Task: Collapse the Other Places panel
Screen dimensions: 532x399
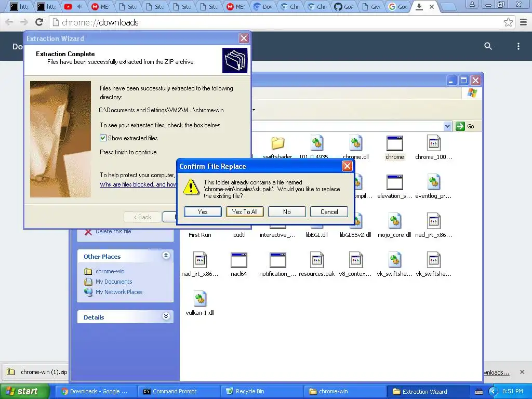Action: 166,256
